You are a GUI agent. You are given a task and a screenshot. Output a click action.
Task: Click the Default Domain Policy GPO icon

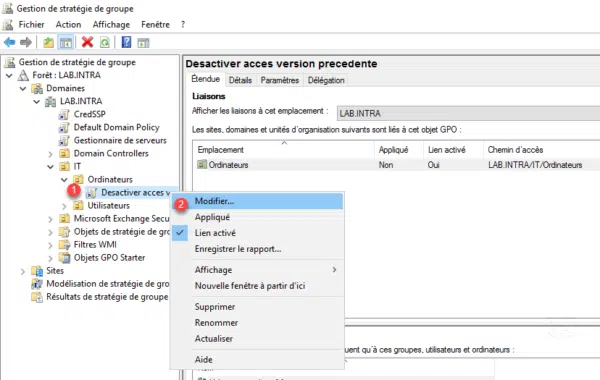[x=64, y=127]
